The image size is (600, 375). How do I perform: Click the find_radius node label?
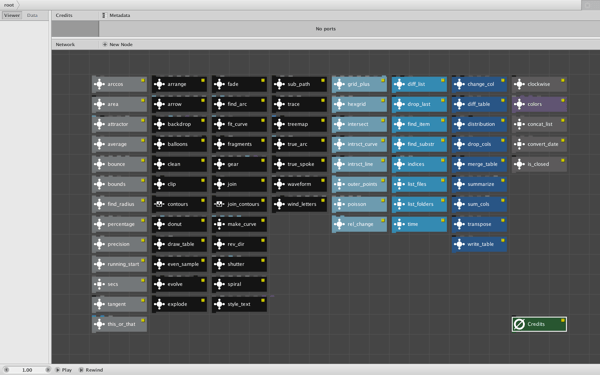121,204
